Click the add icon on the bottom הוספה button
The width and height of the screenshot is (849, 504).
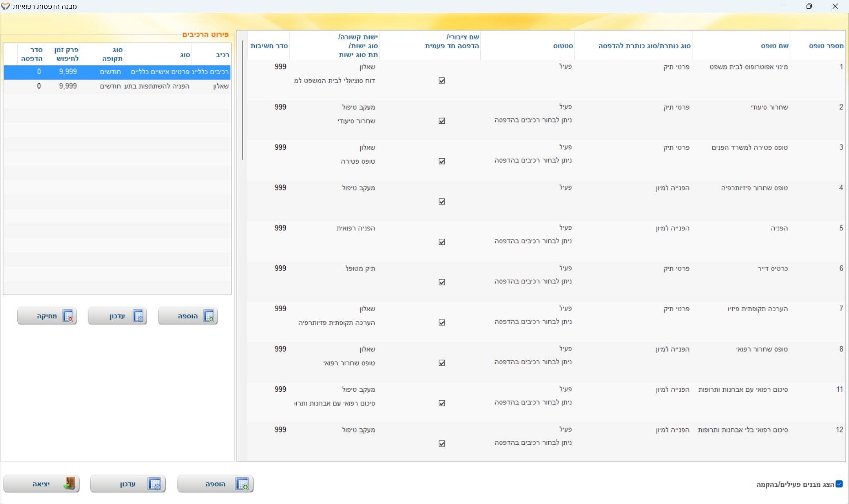tap(242, 484)
